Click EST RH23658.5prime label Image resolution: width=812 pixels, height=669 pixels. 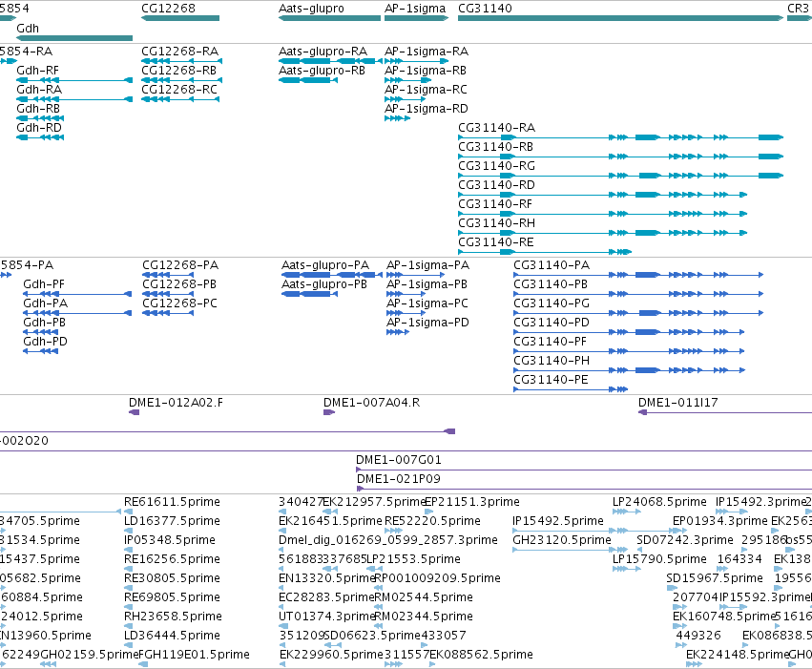(173, 617)
